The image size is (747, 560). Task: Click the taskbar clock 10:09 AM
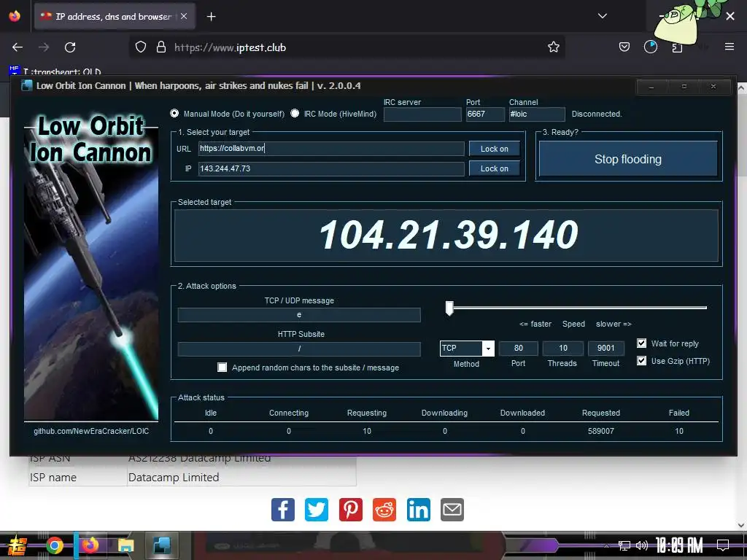(679, 545)
